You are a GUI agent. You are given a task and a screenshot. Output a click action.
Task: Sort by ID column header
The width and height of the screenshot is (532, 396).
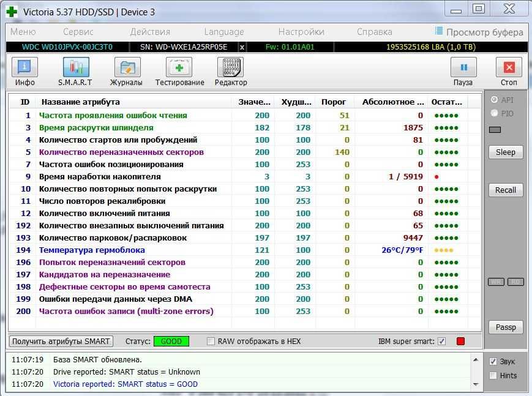[24, 102]
